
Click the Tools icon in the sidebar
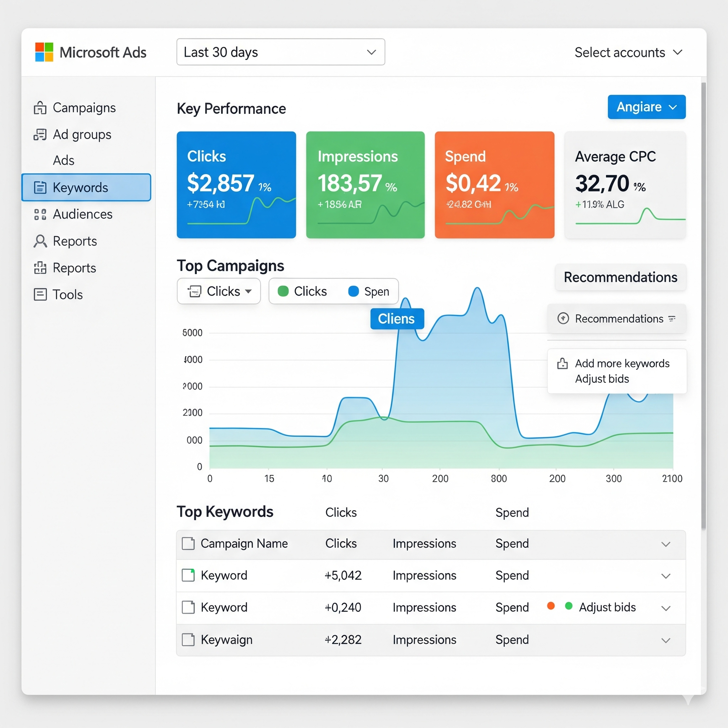tap(40, 294)
